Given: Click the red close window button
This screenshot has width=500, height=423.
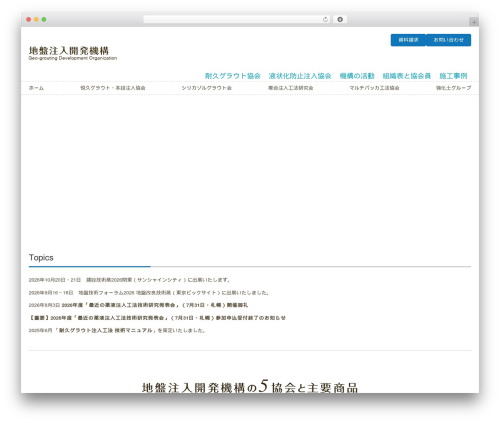Looking at the screenshot, I should (29, 20).
